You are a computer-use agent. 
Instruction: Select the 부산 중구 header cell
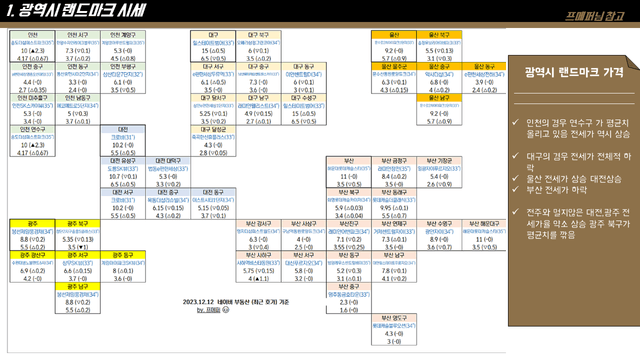tap(349, 287)
